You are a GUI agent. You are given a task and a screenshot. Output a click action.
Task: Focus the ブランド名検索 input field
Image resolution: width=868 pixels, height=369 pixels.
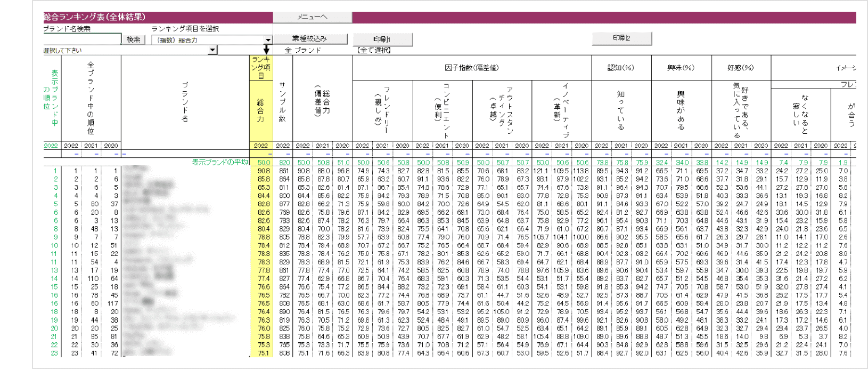pyautogui.click(x=82, y=39)
